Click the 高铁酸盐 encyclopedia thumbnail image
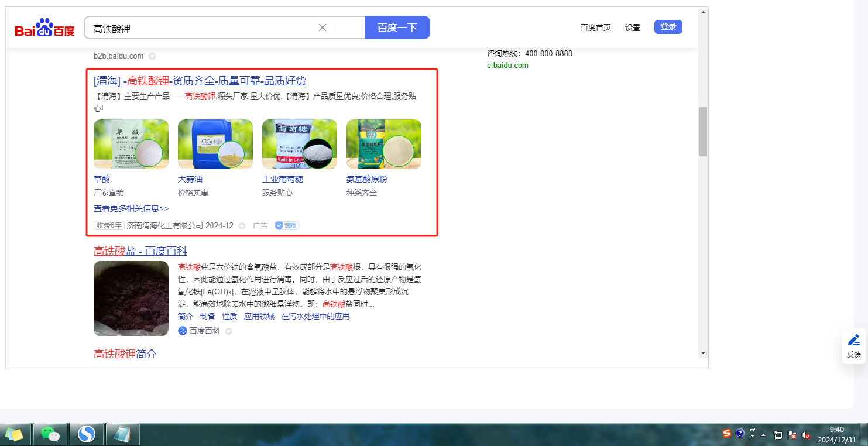This screenshot has height=446, width=868. 131,299
